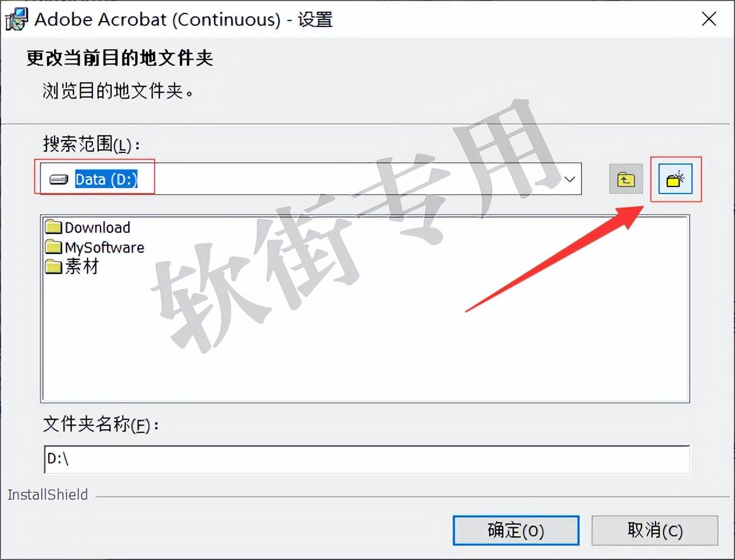Click the Adobe Acrobat (Continuous) title bar text
Screen dimensions: 735x560
click(158, 19)
